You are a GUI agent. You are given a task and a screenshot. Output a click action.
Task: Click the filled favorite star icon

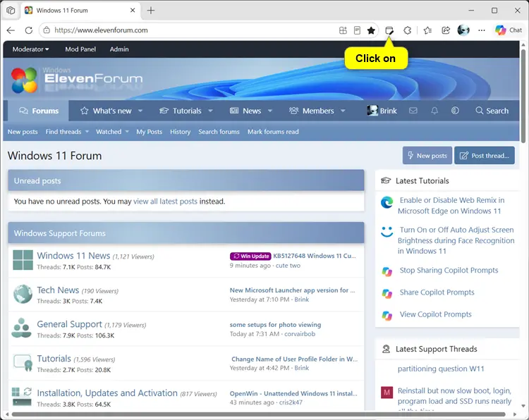(x=371, y=30)
